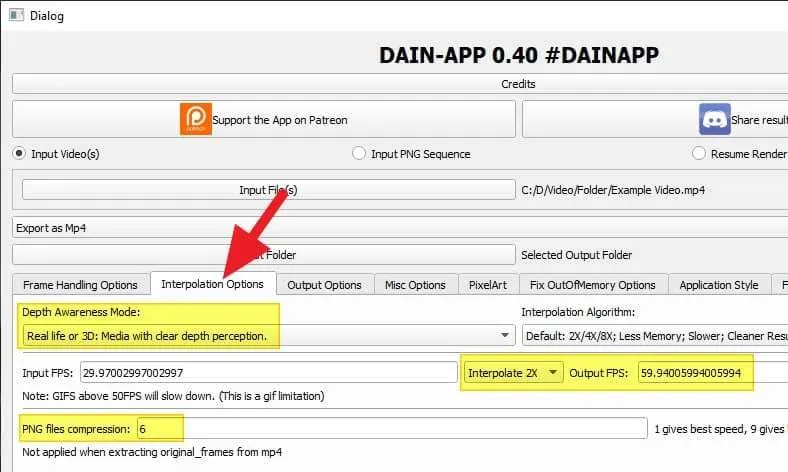Screen dimensions: 788x472
Task: Click the Discord logo icon
Action: [x=714, y=119]
